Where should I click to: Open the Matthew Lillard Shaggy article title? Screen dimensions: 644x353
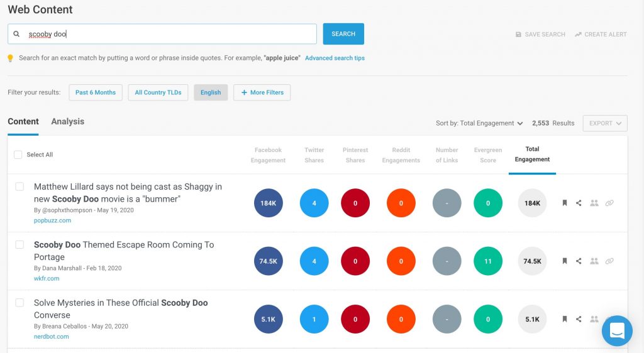tap(128, 193)
